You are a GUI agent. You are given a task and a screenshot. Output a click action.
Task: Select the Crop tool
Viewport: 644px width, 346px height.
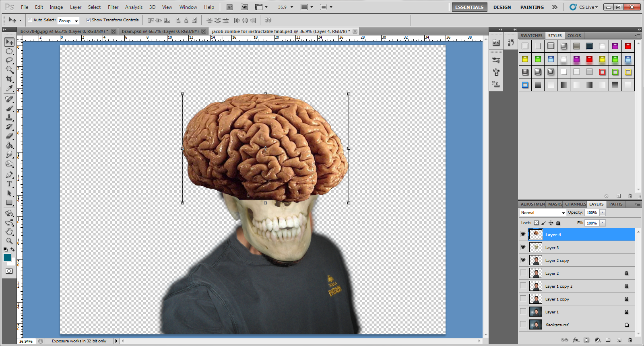click(x=10, y=78)
